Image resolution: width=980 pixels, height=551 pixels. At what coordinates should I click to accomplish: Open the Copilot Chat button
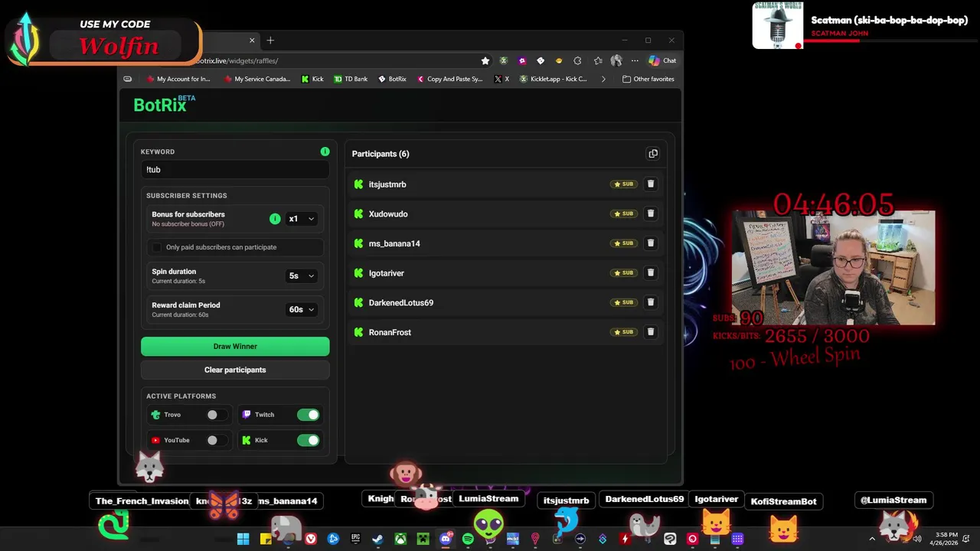[x=662, y=60]
